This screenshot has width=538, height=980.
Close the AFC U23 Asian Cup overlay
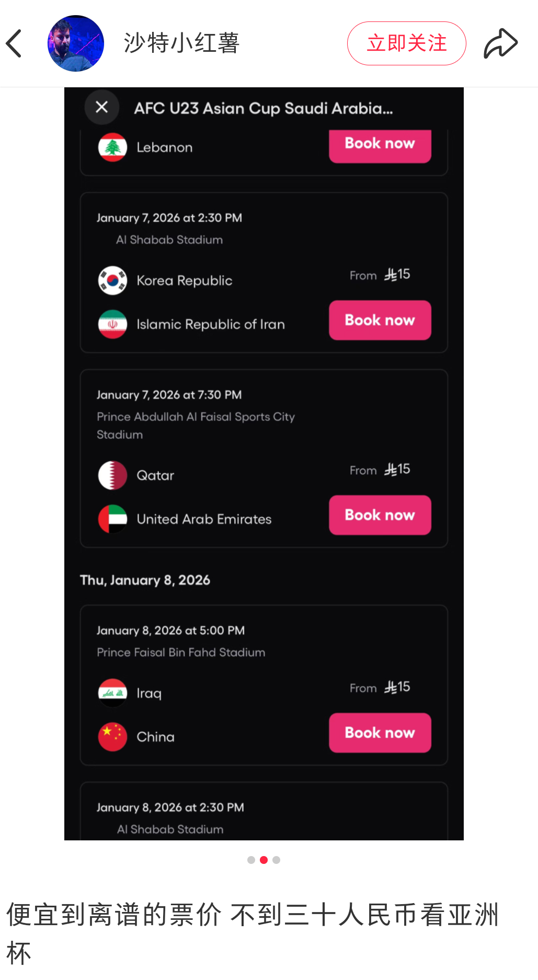[x=101, y=107]
